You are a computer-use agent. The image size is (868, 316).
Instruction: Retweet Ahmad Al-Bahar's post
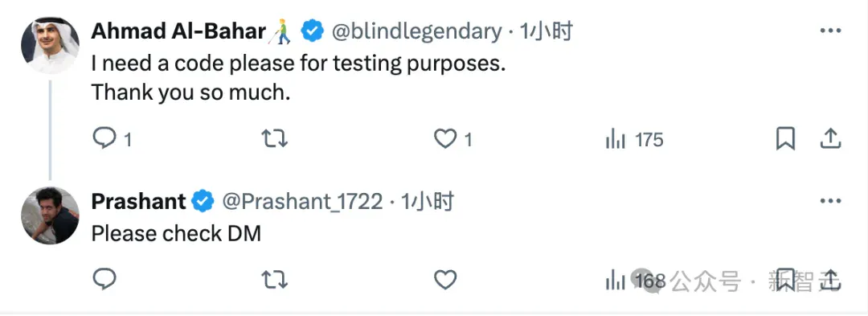tap(274, 138)
